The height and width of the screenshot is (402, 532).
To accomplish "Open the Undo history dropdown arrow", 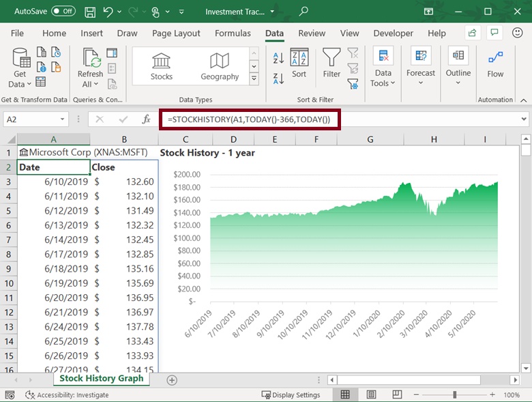I will (119, 12).
